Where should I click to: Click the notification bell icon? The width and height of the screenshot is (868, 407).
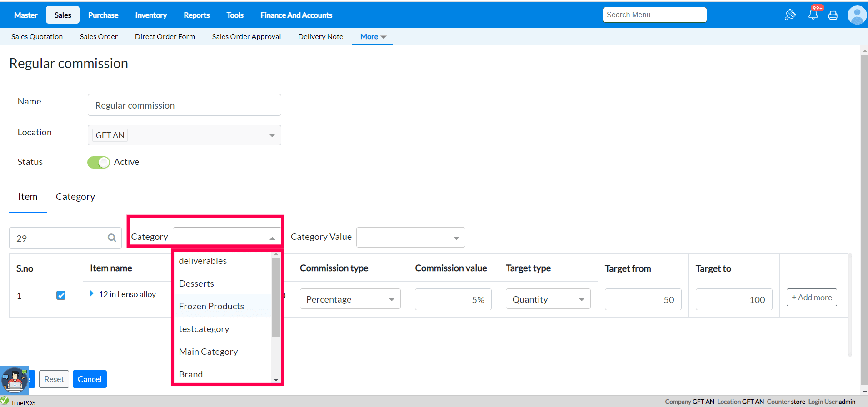click(813, 15)
